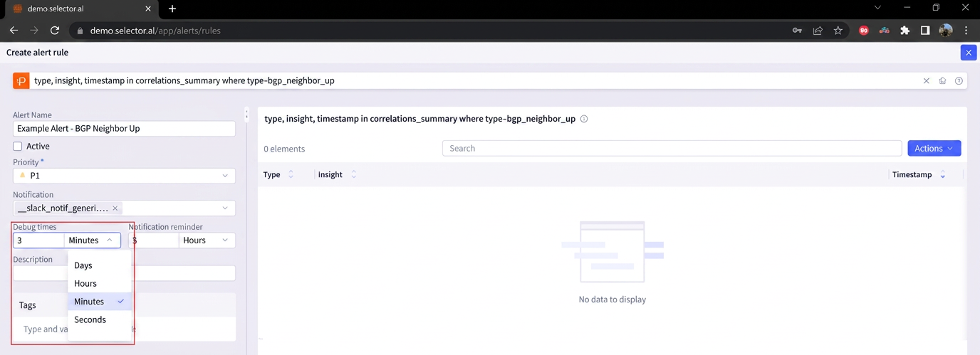Share this page icon in address bar
The height and width of the screenshot is (355, 980).
(818, 31)
